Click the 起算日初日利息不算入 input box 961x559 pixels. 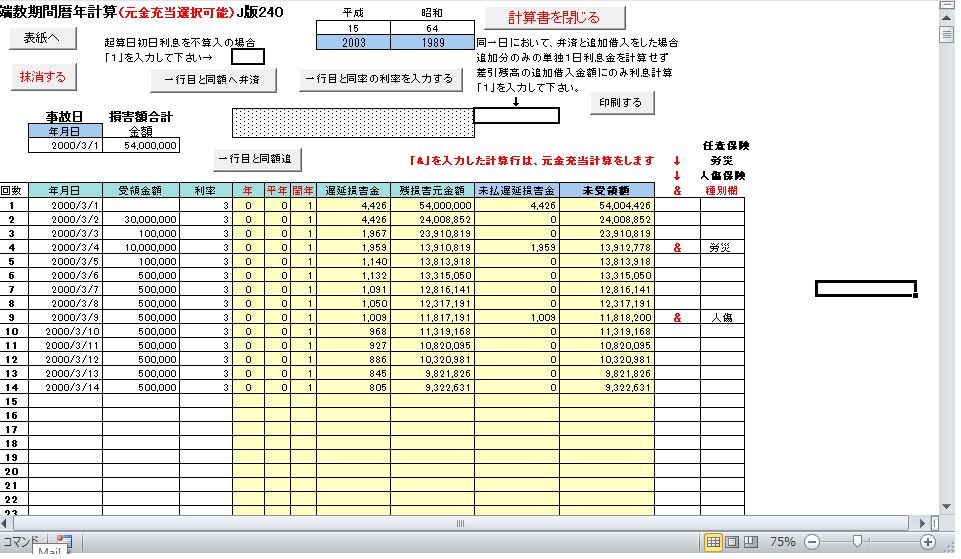point(248,57)
